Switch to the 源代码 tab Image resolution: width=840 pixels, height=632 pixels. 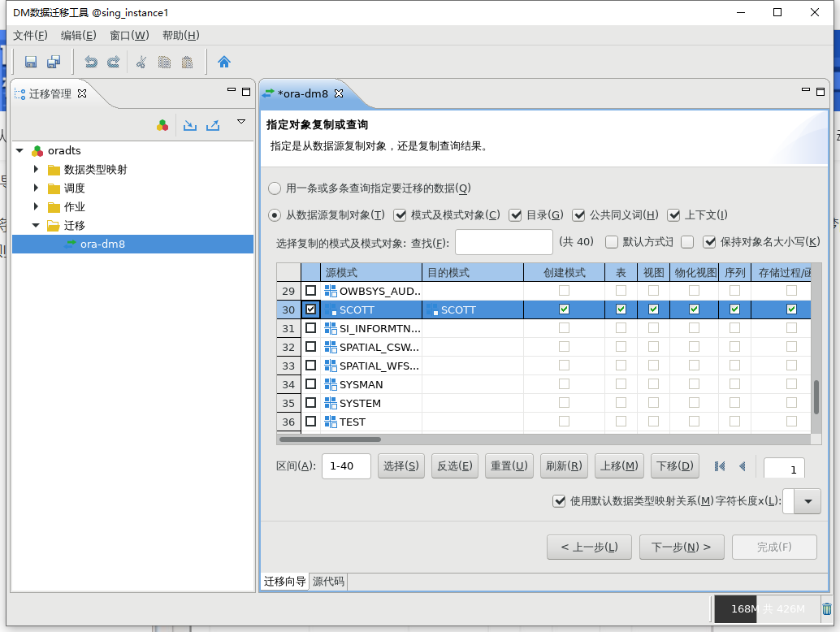click(327, 582)
